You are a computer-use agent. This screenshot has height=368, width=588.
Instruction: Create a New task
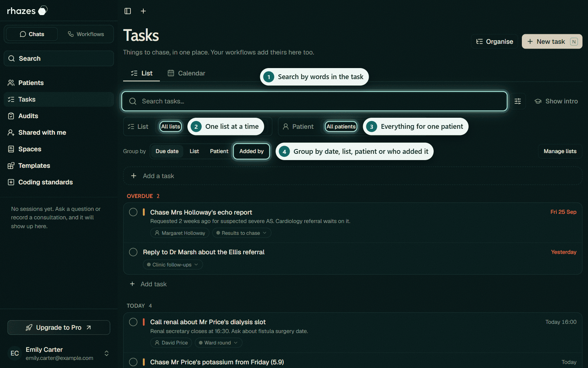(552, 42)
